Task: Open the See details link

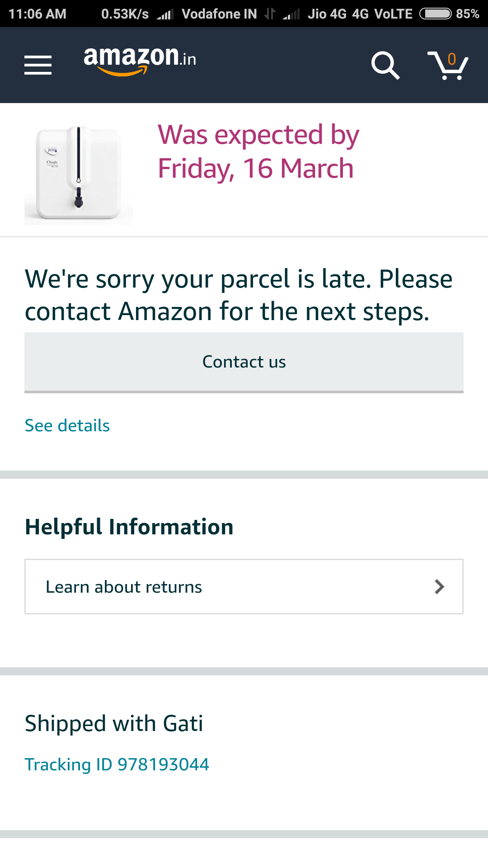Action: (67, 425)
